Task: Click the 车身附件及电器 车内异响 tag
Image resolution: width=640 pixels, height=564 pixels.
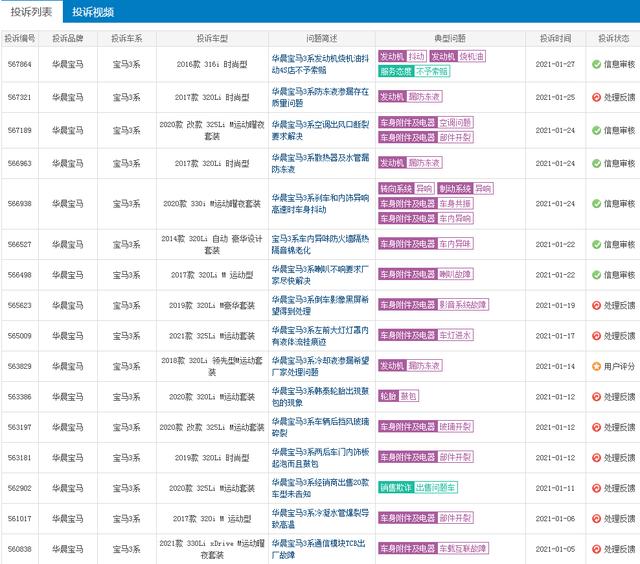Action: 426,218
